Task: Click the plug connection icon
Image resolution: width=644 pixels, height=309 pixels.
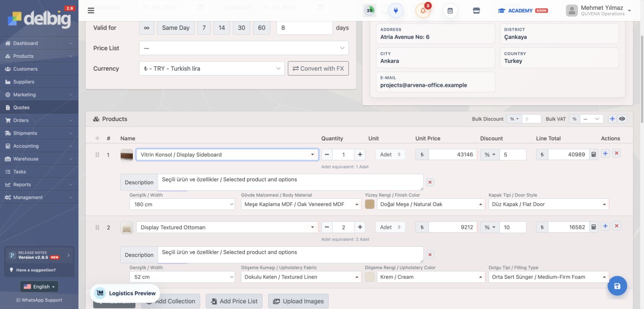Action: tap(396, 11)
